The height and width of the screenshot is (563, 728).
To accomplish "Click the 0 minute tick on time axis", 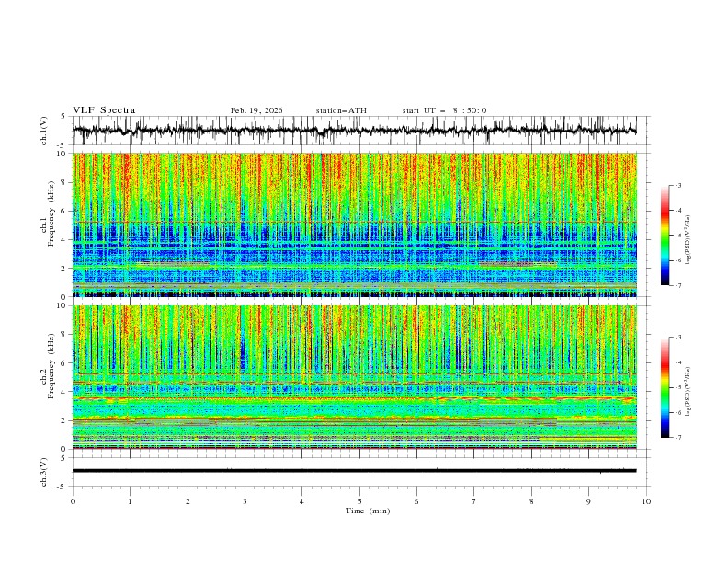I will pos(73,501).
